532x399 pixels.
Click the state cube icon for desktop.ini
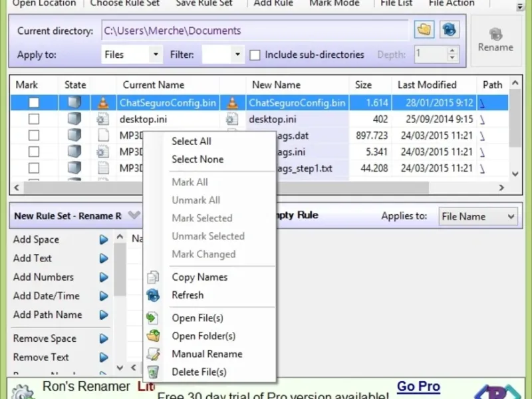click(x=74, y=119)
